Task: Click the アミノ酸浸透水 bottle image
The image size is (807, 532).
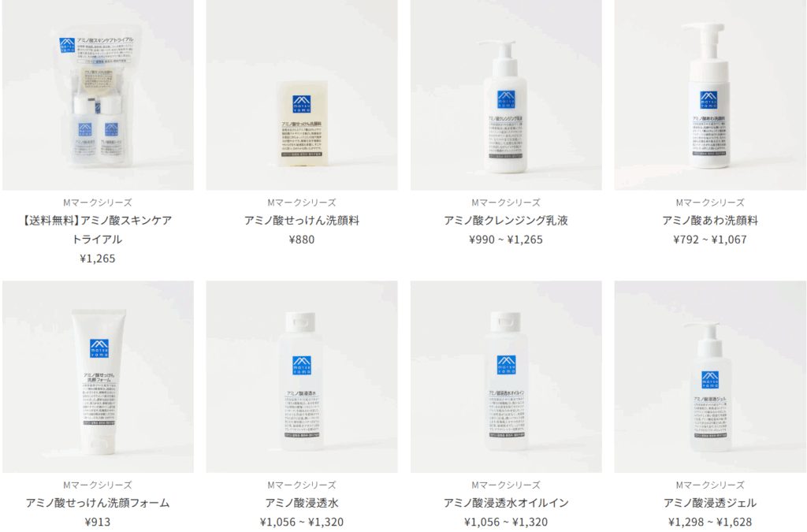Action: [302, 377]
